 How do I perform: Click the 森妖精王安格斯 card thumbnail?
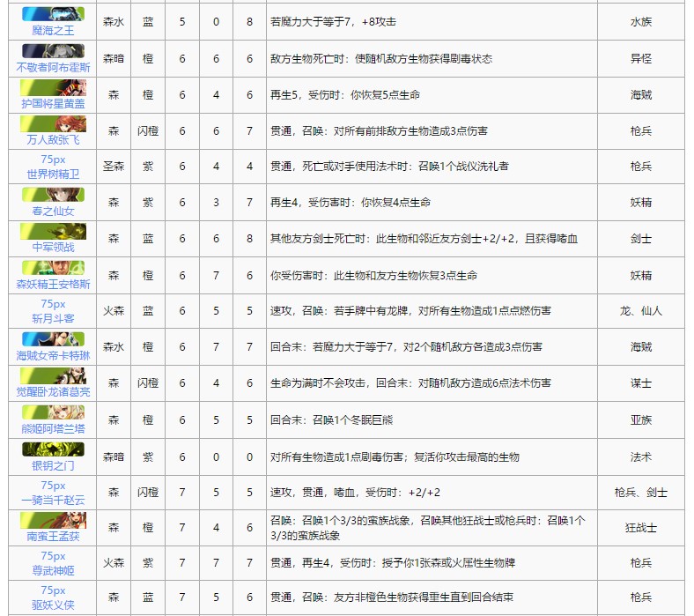point(53,267)
